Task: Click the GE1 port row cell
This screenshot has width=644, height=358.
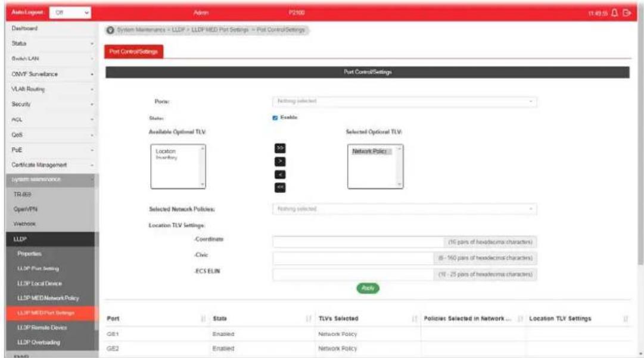Action: tap(113, 334)
